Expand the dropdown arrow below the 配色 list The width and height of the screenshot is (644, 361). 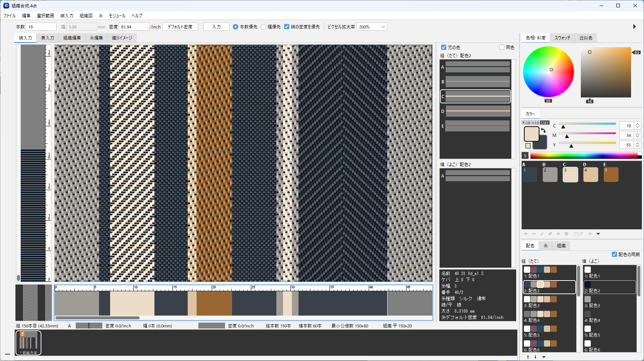pos(544,357)
